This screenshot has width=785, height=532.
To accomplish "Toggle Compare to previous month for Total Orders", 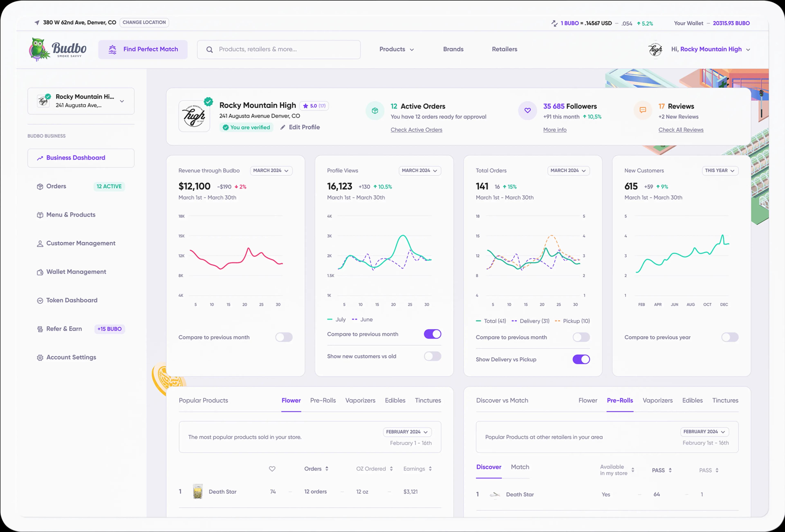I will click(x=581, y=337).
